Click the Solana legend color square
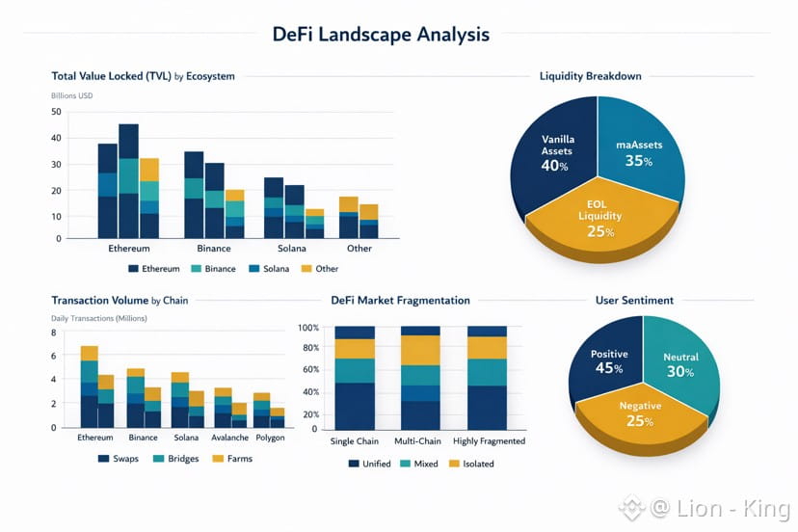This screenshot has height=532, width=798. click(254, 268)
